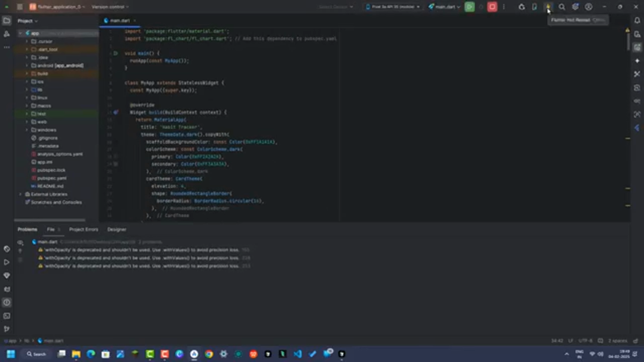Click the override gutter icon beside build method
The image size is (644, 362).
tap(115, 113)
